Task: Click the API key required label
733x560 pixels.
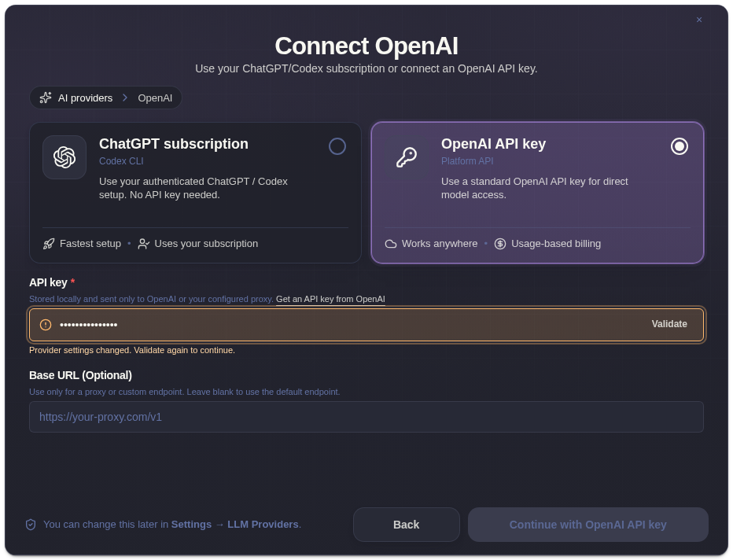Action: pyautogui.click(x=52, y=282)
